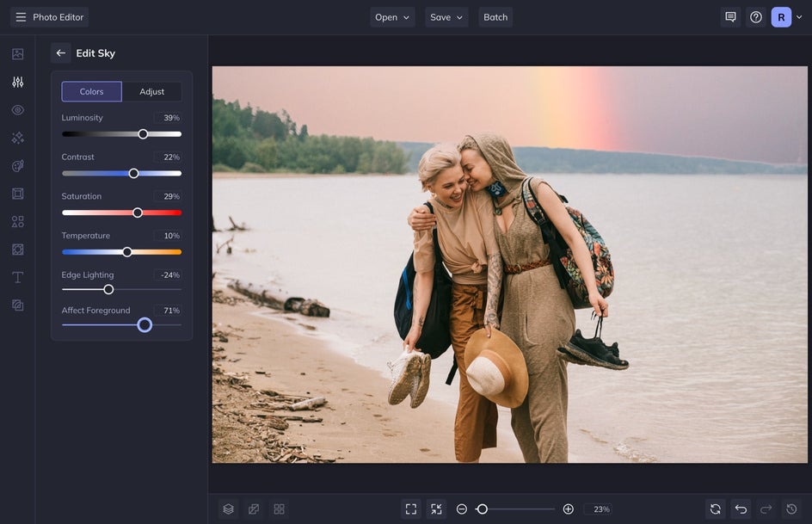The height and width of the screenshot is (524, 812).
Task: Open the Text tool in the sidebar
Action: (17, 277)
